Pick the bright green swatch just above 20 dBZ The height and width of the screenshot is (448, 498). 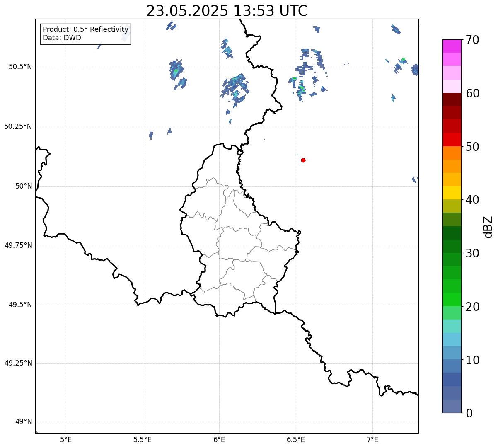coord(452,299)
